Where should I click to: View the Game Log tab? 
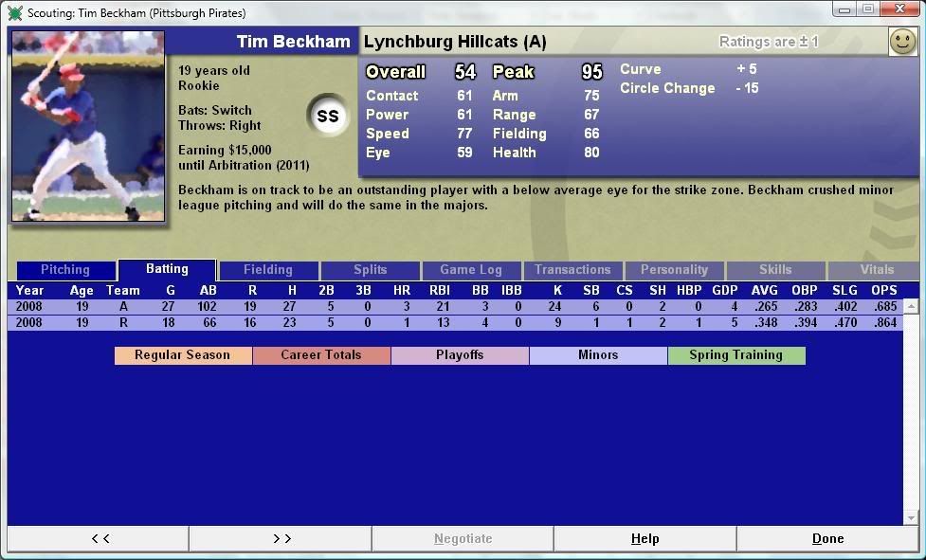[x=471, y=270]
